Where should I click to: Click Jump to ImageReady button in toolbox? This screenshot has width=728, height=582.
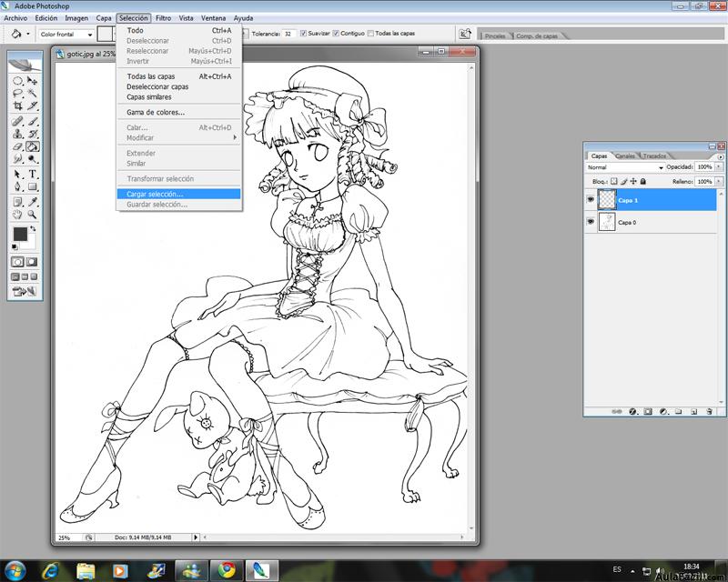click(25, 292)
